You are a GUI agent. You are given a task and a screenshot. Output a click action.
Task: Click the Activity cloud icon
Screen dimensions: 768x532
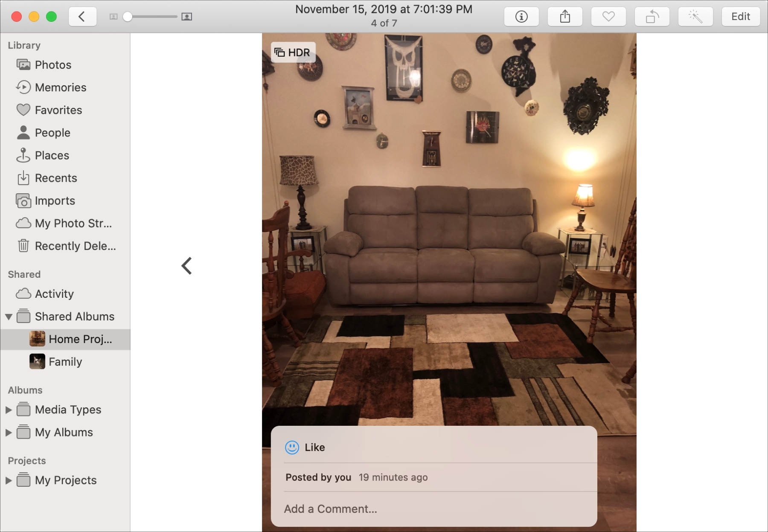[x=23, y=294]
